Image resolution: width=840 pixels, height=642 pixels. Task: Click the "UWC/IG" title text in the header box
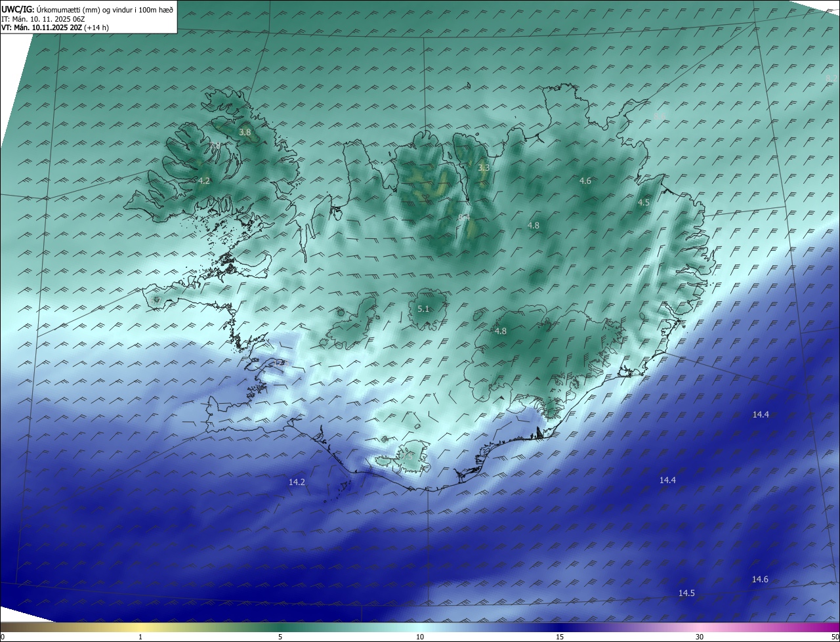coord(17,9)
